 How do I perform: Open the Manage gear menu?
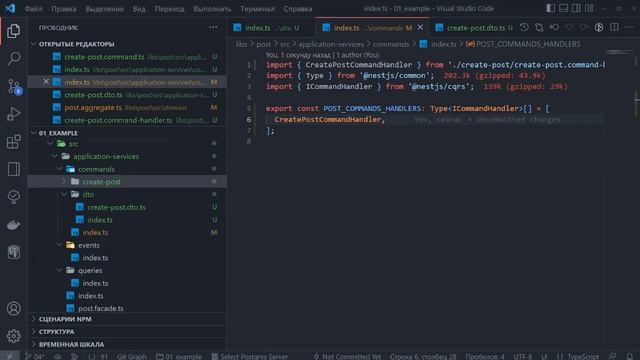[x=13, y=336]
